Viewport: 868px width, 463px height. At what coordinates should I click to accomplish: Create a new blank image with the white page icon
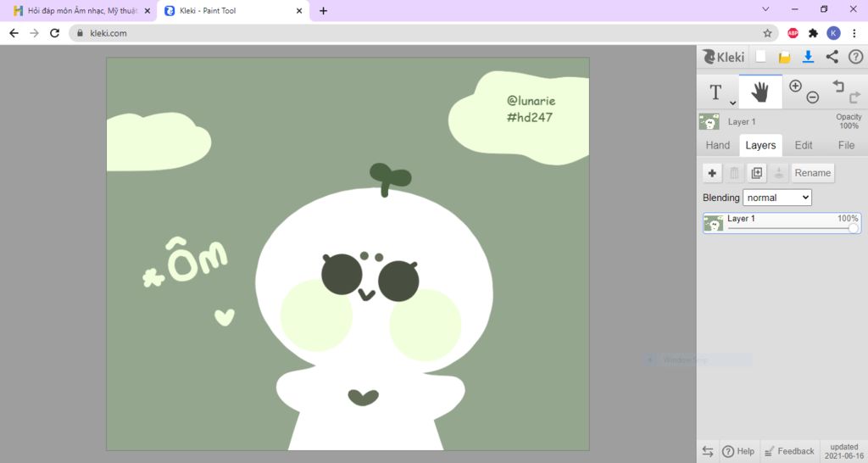click(x=761, y=57)
